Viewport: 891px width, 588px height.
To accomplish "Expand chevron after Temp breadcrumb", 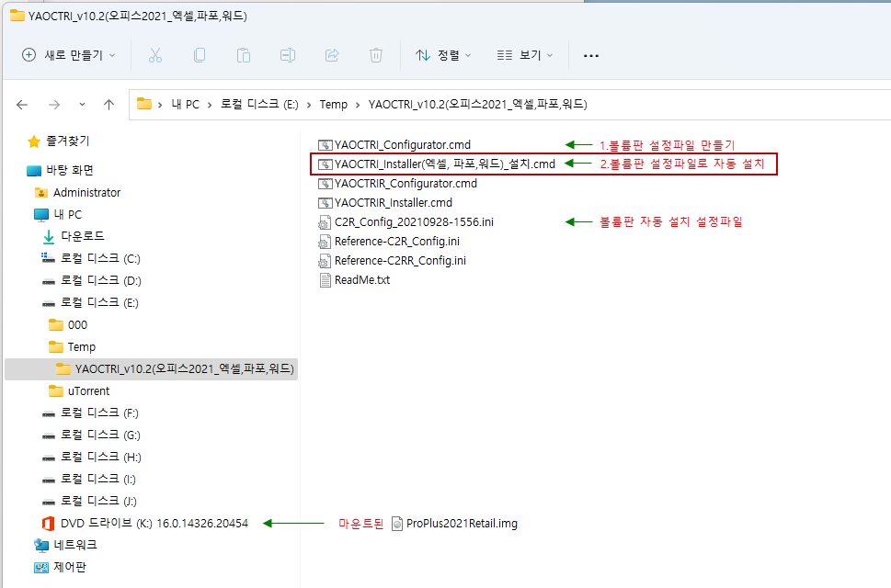I will tap(358, 105).
